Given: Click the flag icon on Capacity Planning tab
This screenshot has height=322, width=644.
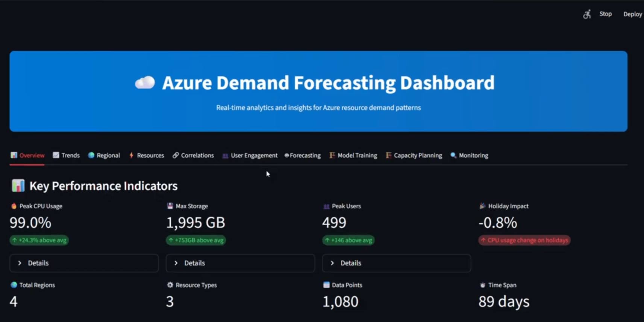Looking at the screenshot, I should click(x=389, y=155).
